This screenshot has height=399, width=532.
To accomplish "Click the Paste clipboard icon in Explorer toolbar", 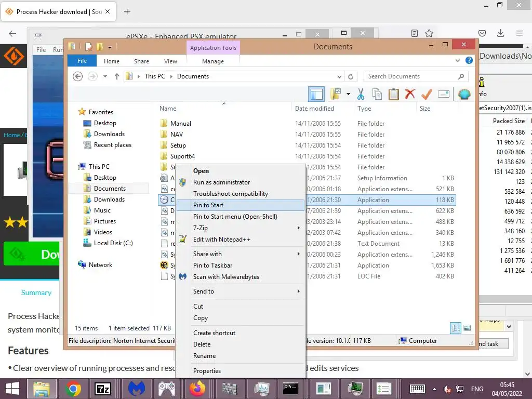I will pos(394,94).
